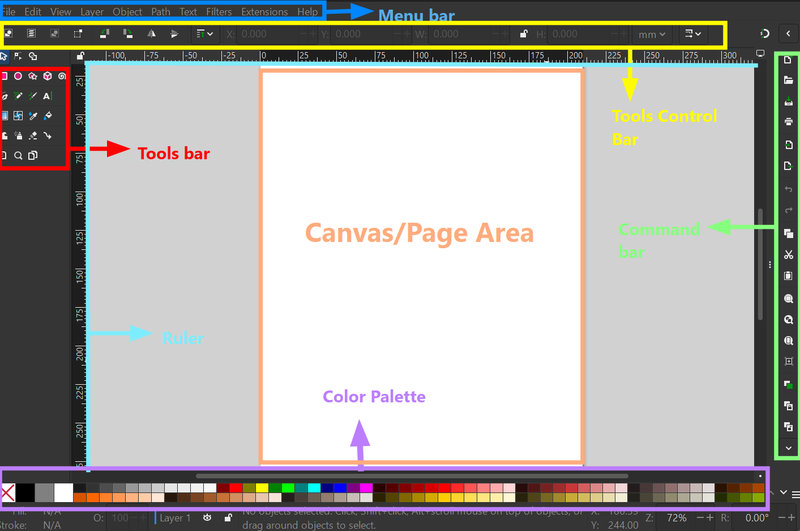Select the Pages tool
This screenshot has width=800, height=531.
33,156
